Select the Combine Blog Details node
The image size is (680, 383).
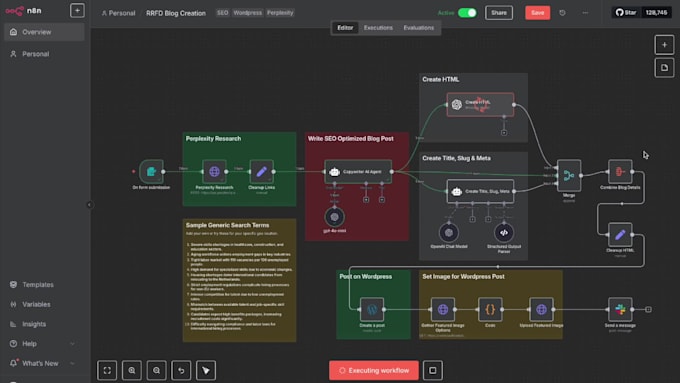(x=620, y=172)
